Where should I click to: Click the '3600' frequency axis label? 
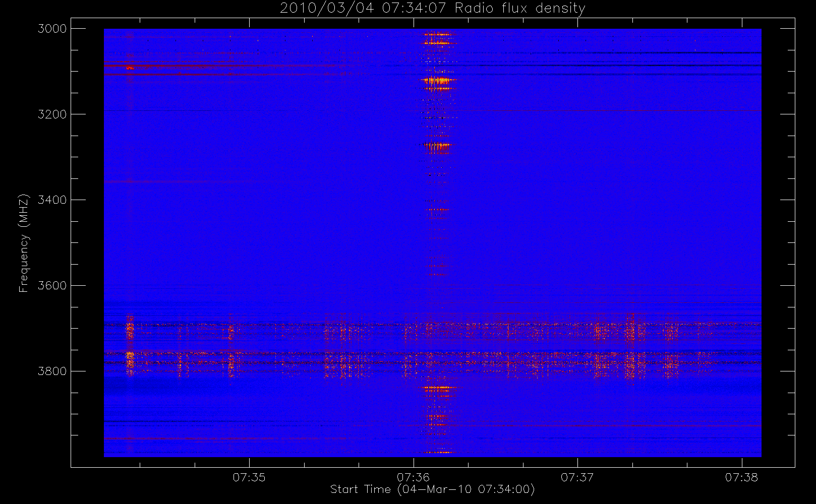tap(52, 286)
